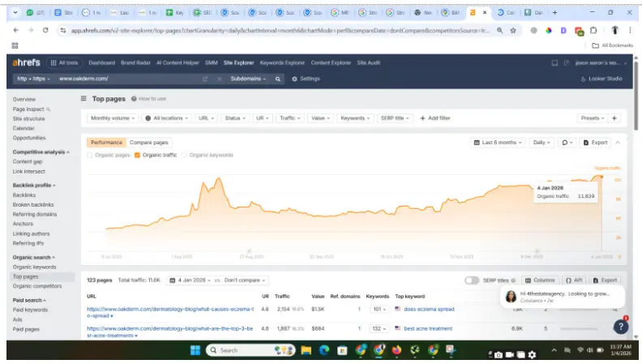Image resolution: width=642 pixels, height=364 pixels.
Task: Open the All tools grid menu
Action: pos(64,62)
